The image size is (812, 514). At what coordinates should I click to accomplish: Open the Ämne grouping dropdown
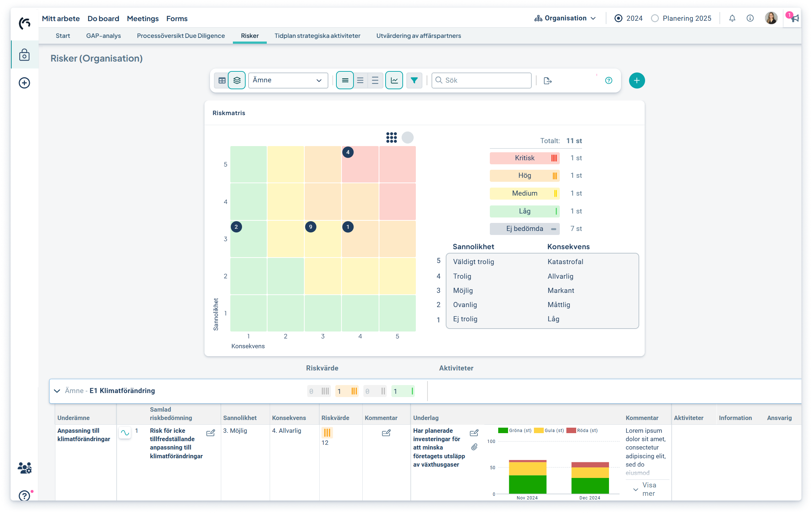tap(288, 81)
